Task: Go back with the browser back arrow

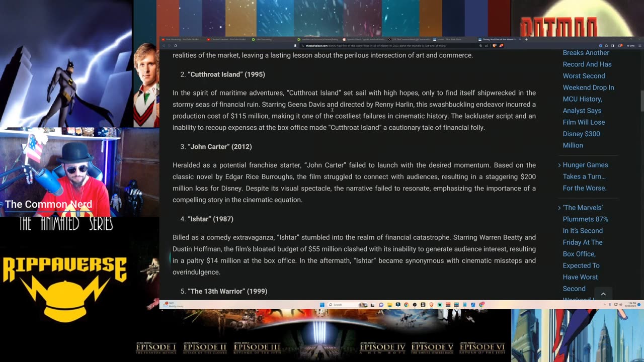Action: (x=164, y=46)
